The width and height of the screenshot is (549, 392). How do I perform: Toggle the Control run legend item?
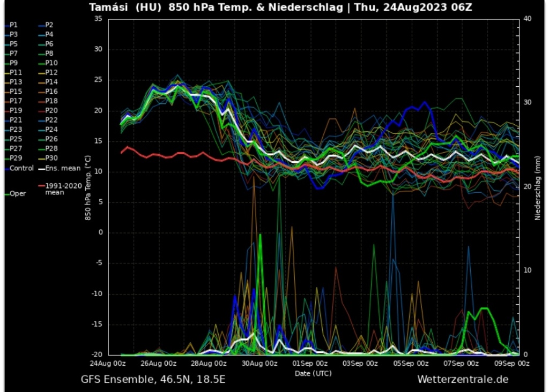pos(21,168)
